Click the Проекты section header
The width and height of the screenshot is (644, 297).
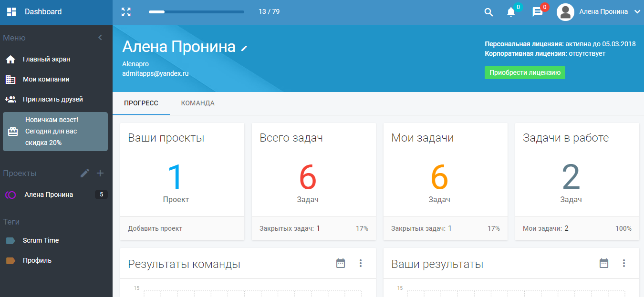pos(20,173)
